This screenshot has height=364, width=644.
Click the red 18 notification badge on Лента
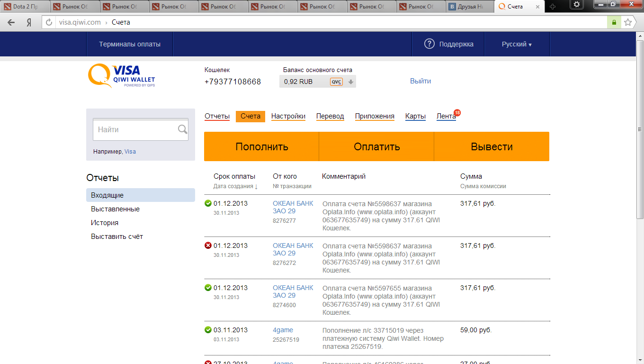(x=457, y=113)
